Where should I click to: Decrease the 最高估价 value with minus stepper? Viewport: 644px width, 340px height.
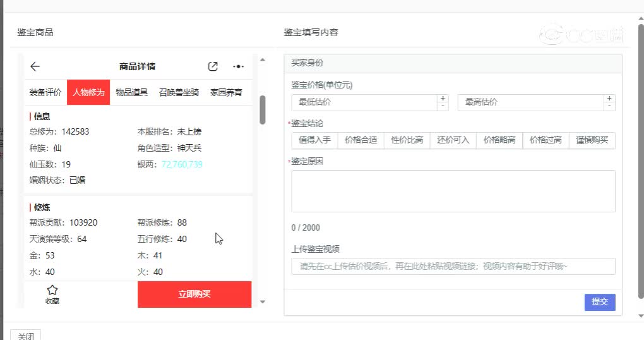pos(609,106)
